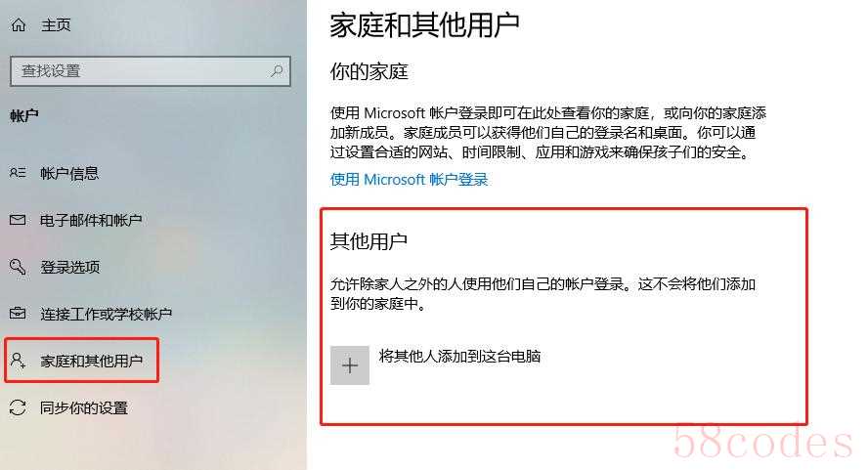Click the briefcase icon for 连接工作或学校帐户

tap(18, 314)
